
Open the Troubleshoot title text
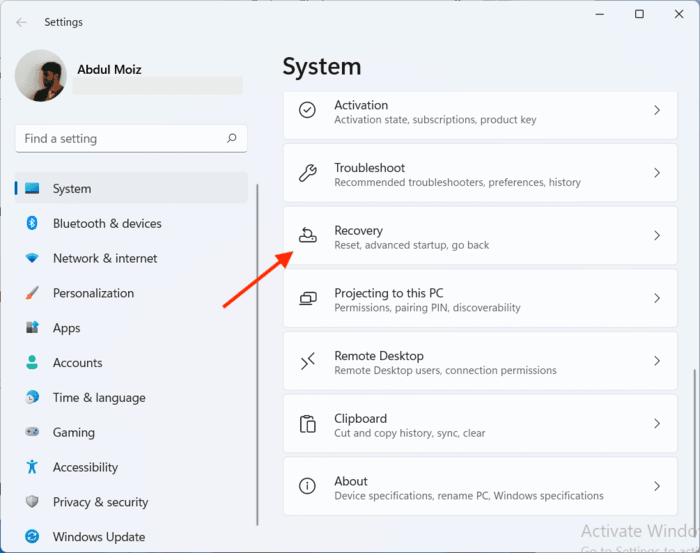point(370,168)
